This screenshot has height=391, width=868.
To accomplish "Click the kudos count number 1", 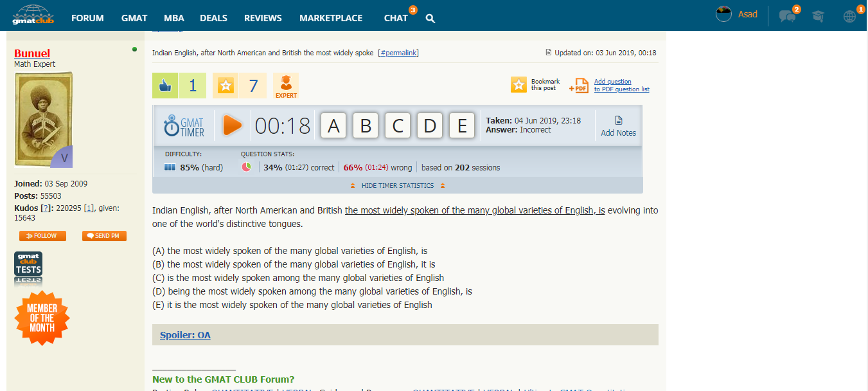I will coord(193,86).
